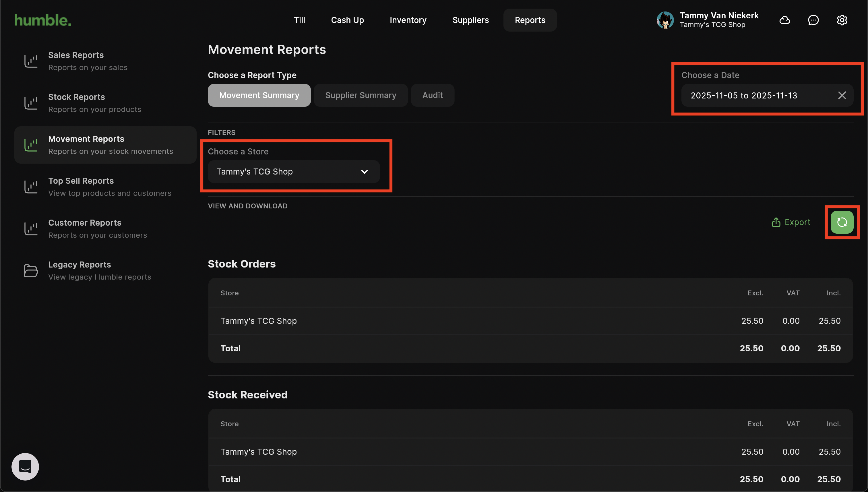Image resolution: width=868 pixels, height=492 pixels.
Task: Switch to the Cash Up tab
Action: (347, 20)
